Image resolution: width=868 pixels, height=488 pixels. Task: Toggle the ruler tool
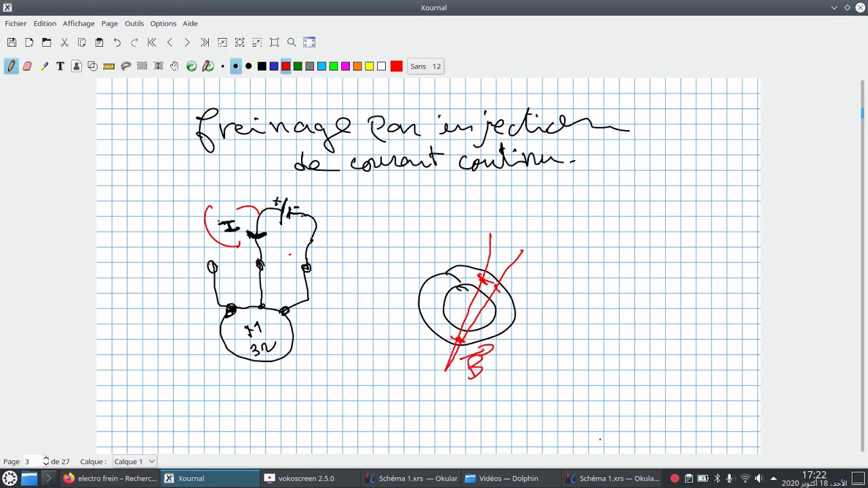[x=109, y=66]
